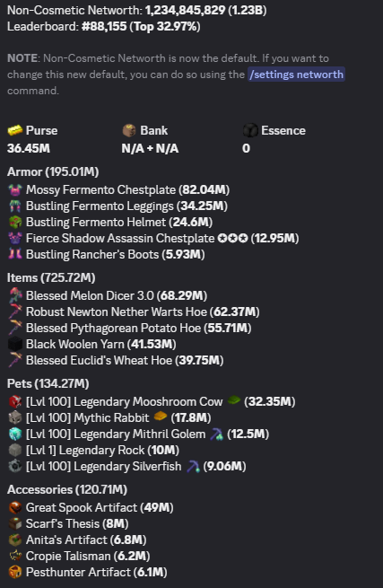Click the Silverfish pickaxe item icon
The width and height of the screenshot is (383, 588).
coord(193,466)
